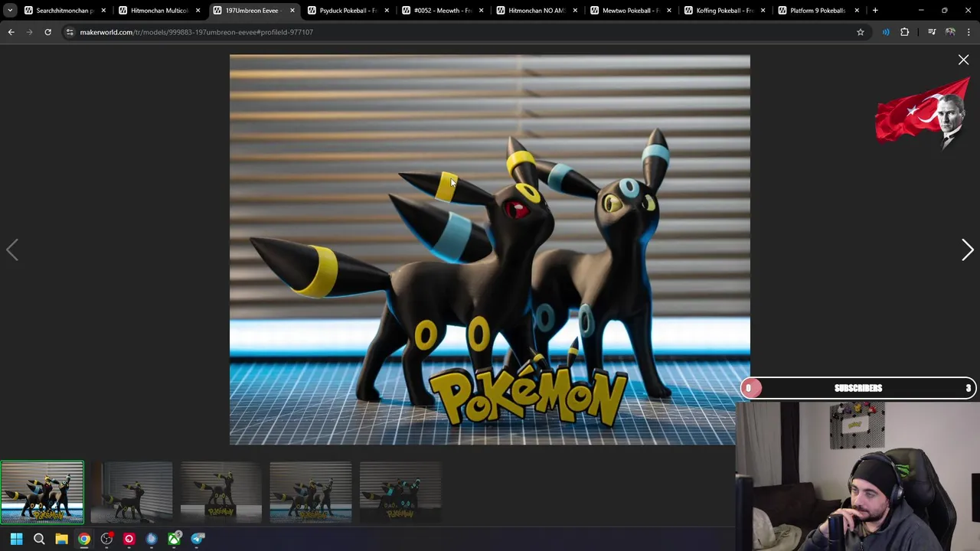
Task: Open the Xbox app on taskbar
Action: [175, 539]
